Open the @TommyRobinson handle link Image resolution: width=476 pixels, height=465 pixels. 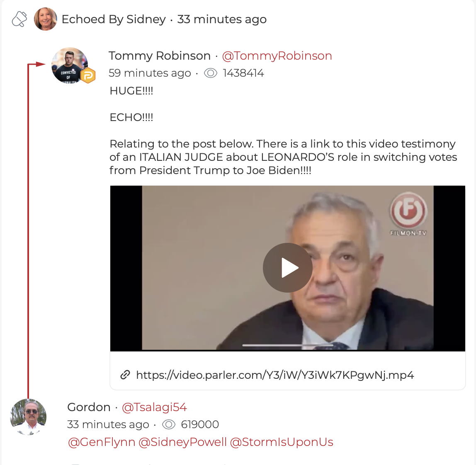(277, 56)
